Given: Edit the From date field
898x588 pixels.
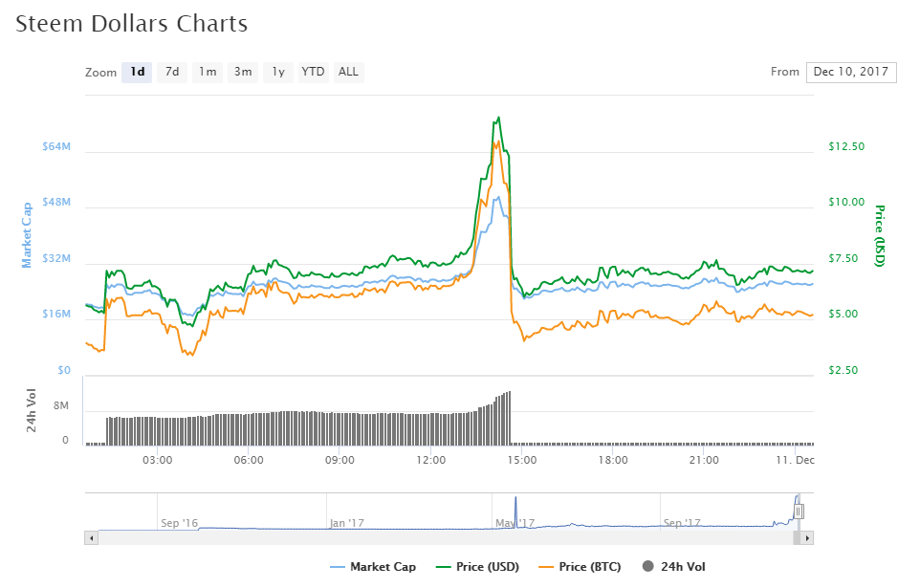Looking at the screenshot, I should [851, 72].
